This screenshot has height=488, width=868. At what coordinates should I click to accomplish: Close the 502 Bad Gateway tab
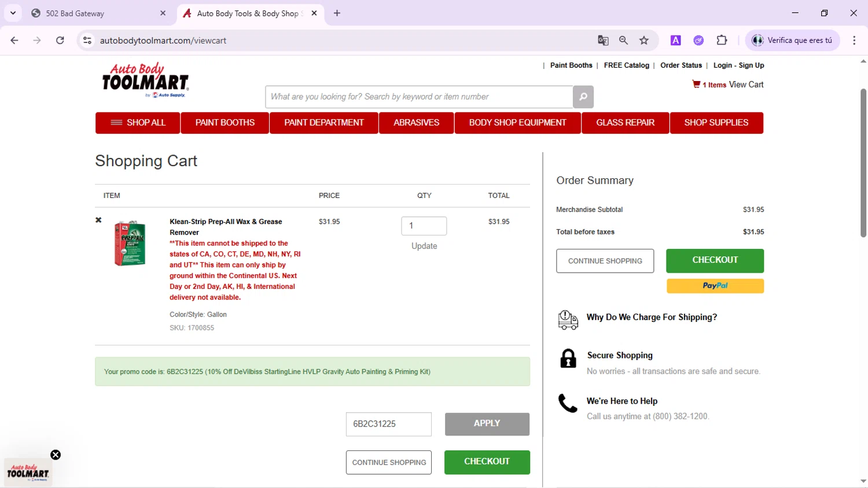(163, 13)
